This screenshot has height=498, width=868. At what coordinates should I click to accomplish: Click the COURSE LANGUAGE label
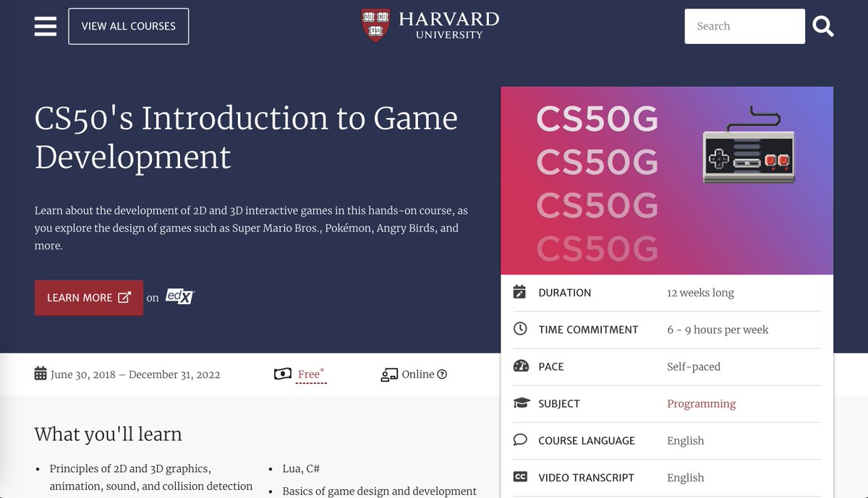(x=587, y=440)
